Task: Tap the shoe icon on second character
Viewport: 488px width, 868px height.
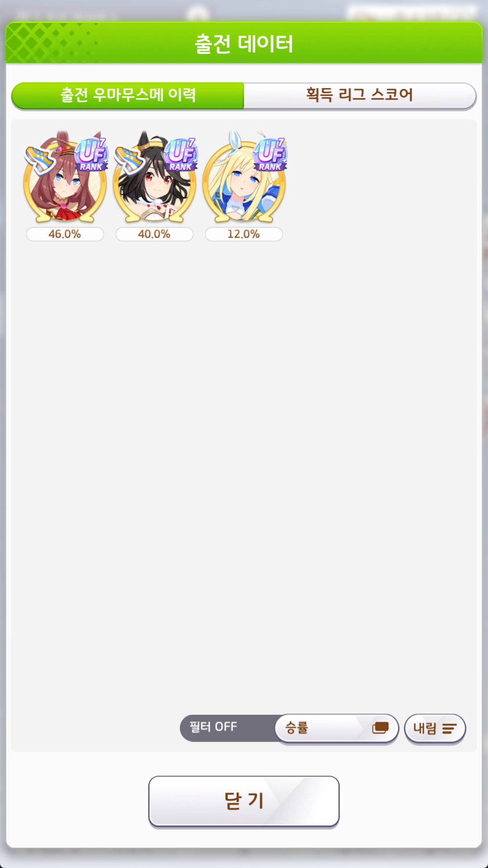Action: click(130, 159)
